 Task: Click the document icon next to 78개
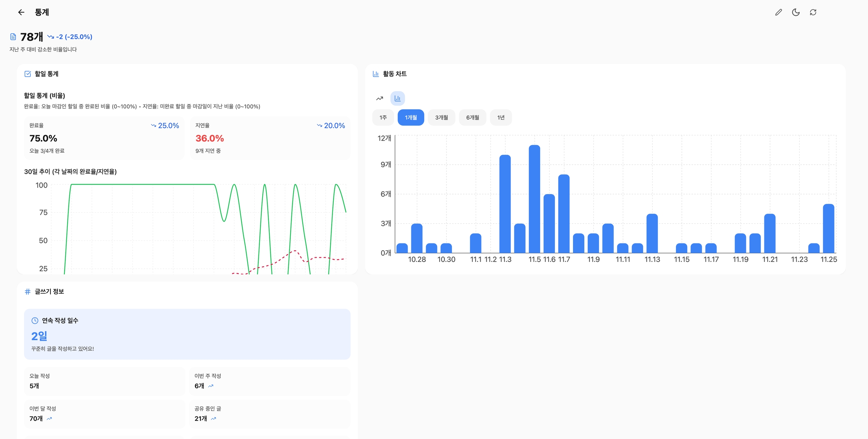[13, 37]
